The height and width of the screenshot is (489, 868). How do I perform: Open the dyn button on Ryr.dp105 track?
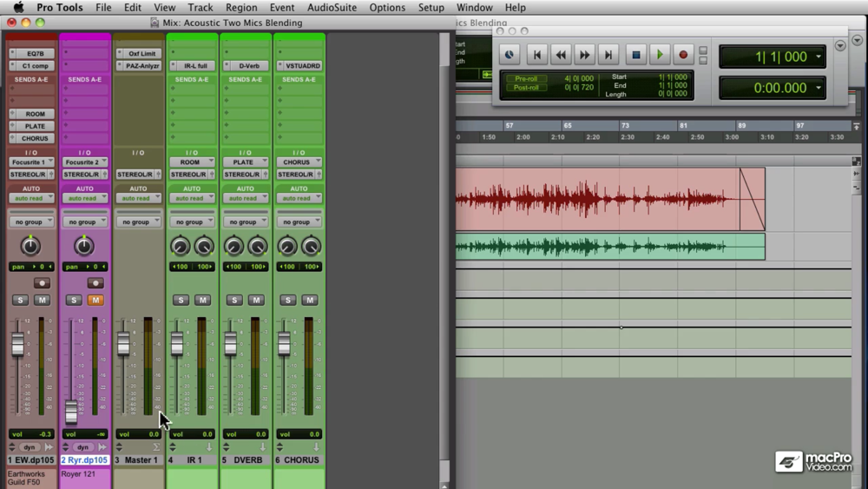82,447
